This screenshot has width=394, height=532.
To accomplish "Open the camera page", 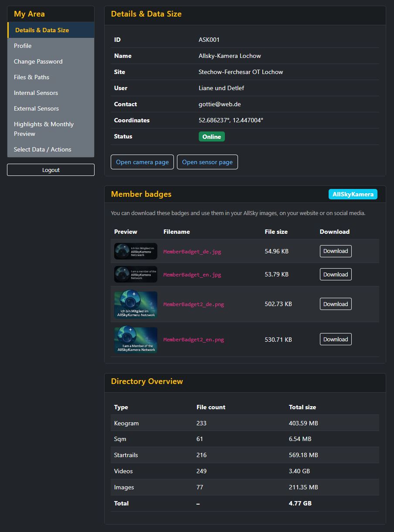I will pyautogui.click(x=142, y=162).
